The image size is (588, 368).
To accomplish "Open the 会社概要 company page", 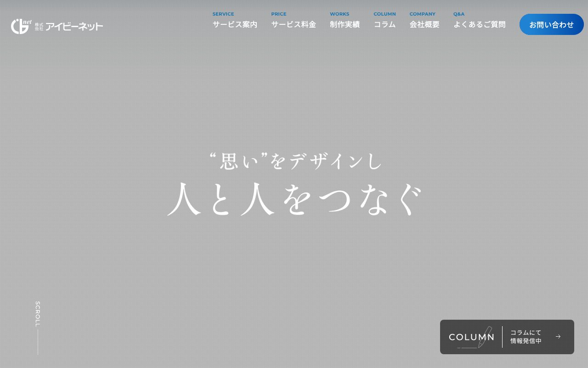I will 424,24.
